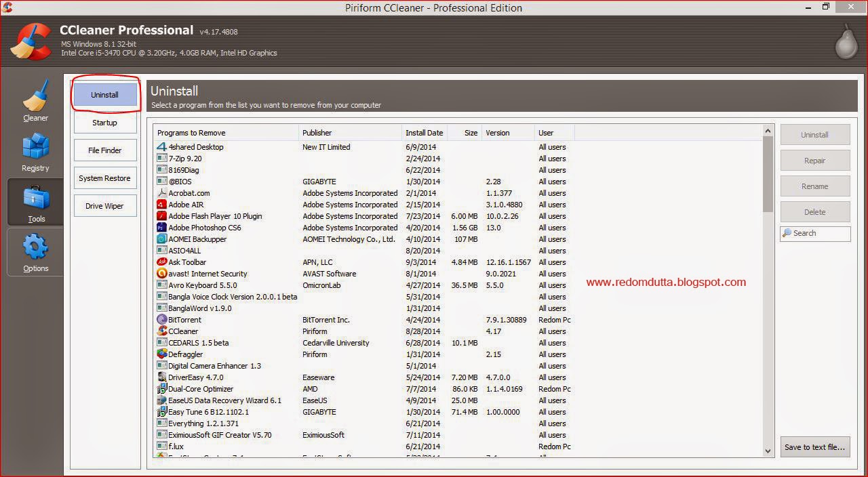Click the Adobe Flash Player 10 Plugin icon

[x=161, y=216]
